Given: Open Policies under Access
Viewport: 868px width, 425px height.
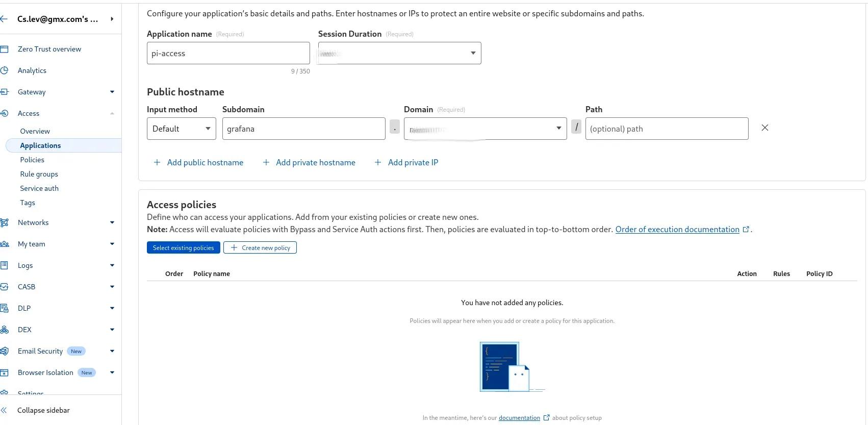Looking at the screenshot, I should 32,160.
